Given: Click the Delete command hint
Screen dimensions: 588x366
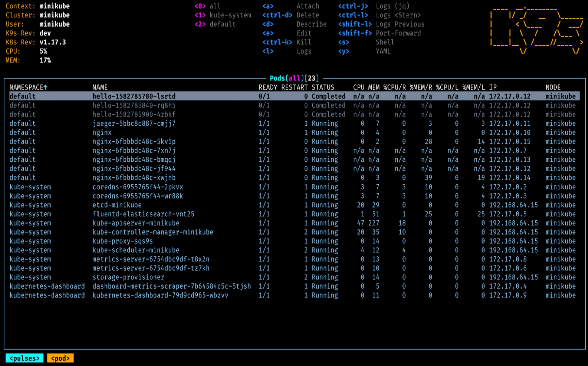Looking at the screenshot, I should pyautogui.click(x=291, y=15).
